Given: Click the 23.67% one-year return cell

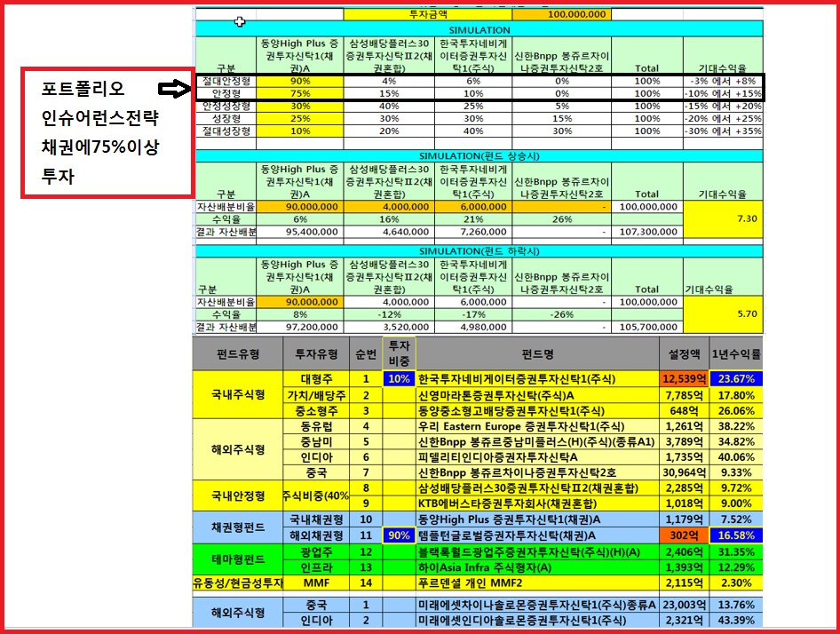Looking at the screenshot, I should point(735,379).
